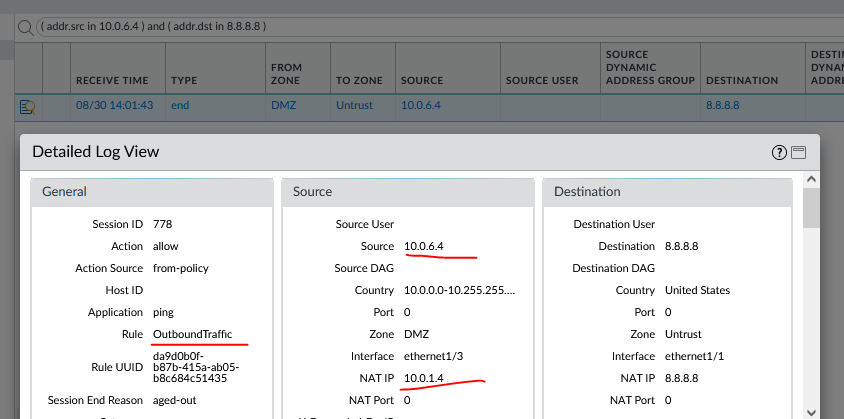This screenshot has width=844, height=419.
Task: Click the Destination column header
Action: pos(741,80)
